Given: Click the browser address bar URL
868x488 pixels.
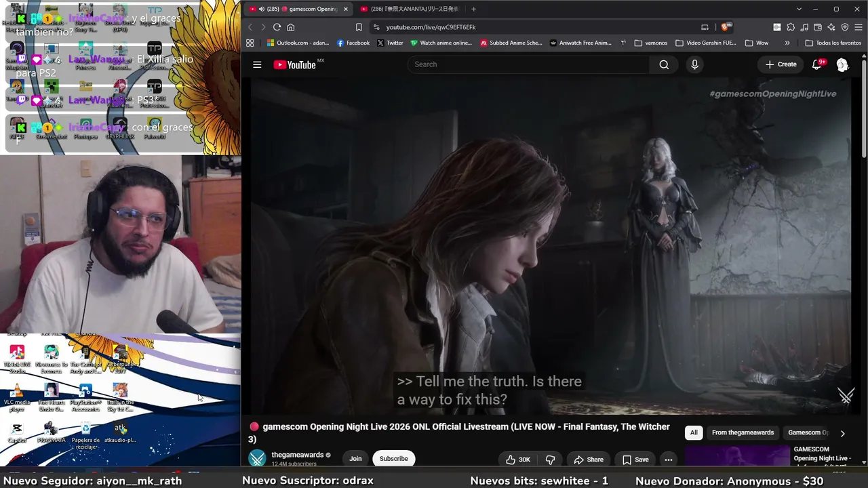Looking at the screenshot, I should coord(431,27).
